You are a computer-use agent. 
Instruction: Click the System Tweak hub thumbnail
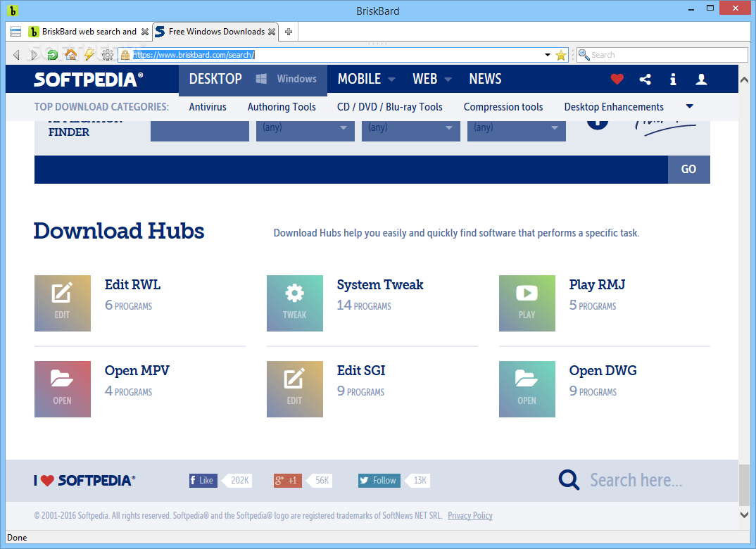(x=295, y=303)
